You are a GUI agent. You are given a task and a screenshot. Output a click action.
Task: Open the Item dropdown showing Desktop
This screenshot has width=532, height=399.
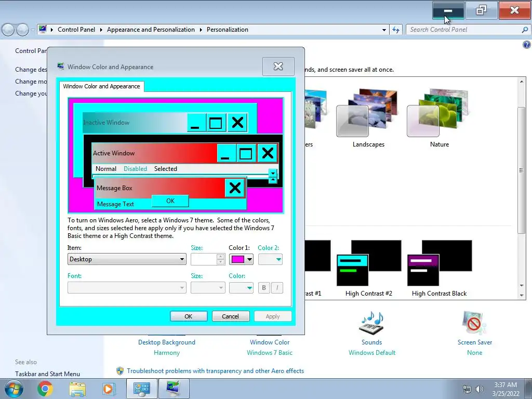pos(127,259)
